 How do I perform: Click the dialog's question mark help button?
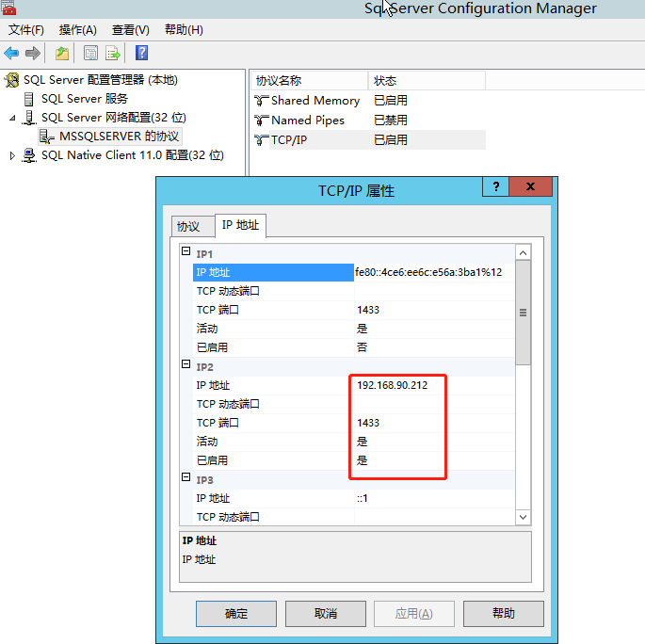[495, 186]
